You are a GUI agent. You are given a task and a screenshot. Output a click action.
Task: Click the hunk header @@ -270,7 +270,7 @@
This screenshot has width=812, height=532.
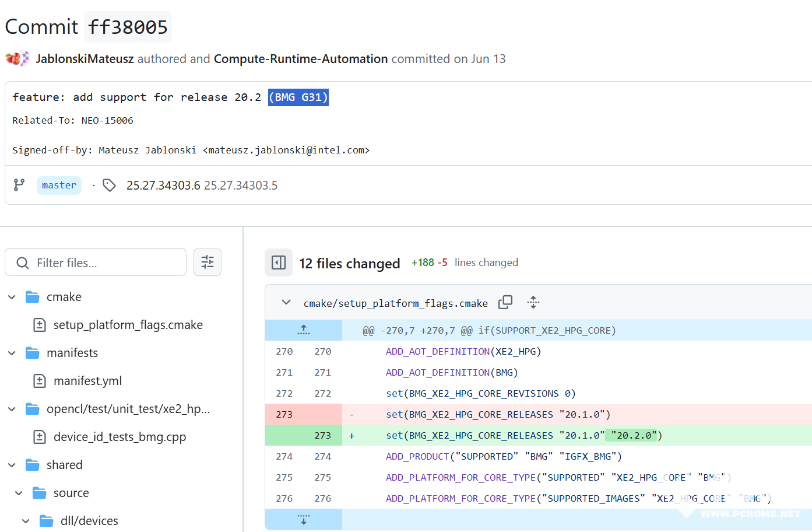click(x=490, y=331)
